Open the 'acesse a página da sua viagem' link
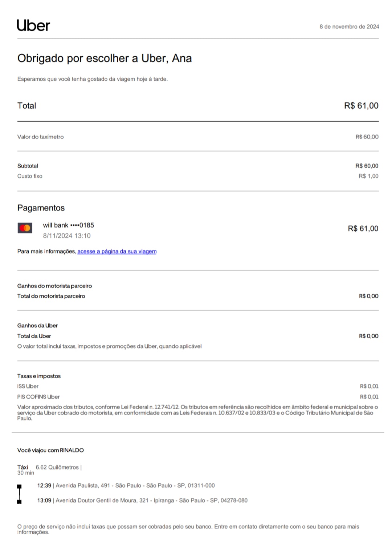Viewport: 392px width, 560px height. click(x=117, y=251)
